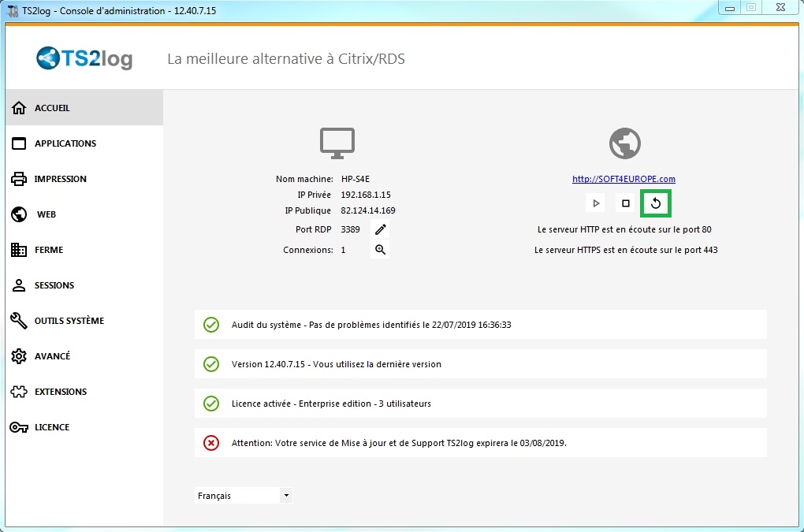Click the magnifier icon next to Connexions
Image resolution: width=804 pixels, height=532 pixels.
point(380,250)
